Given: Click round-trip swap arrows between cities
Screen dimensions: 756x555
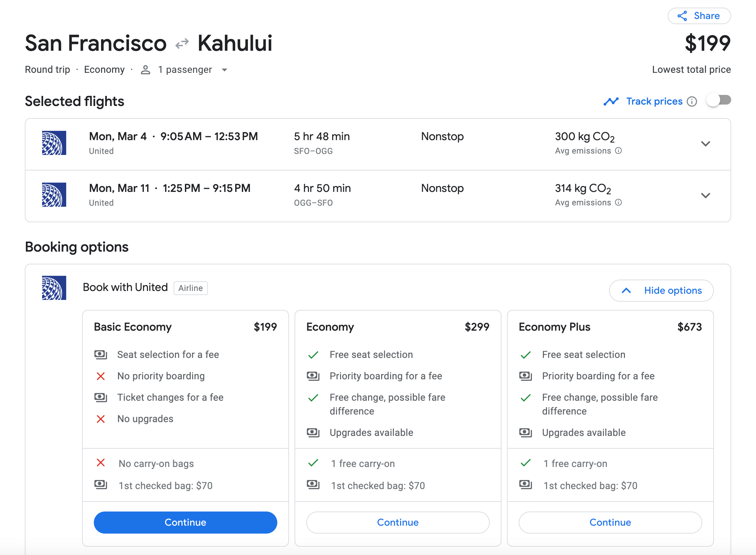Looking at the screenshot, I should pos(182,43).
